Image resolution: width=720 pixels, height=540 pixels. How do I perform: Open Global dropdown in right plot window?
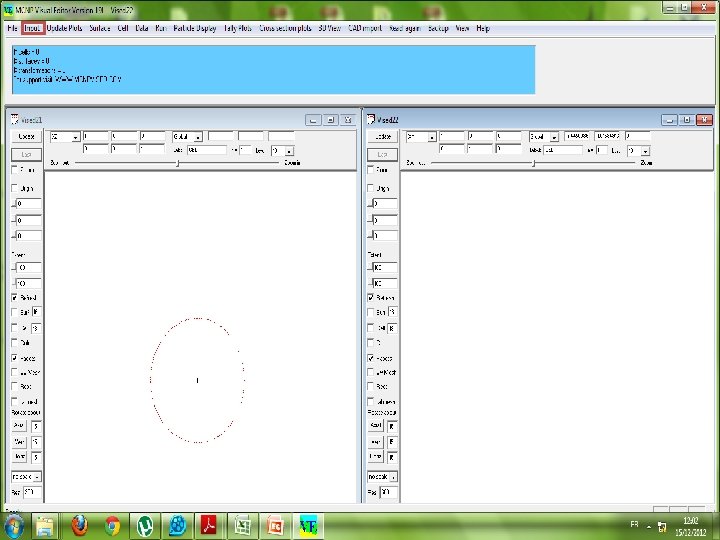point(554,137)
